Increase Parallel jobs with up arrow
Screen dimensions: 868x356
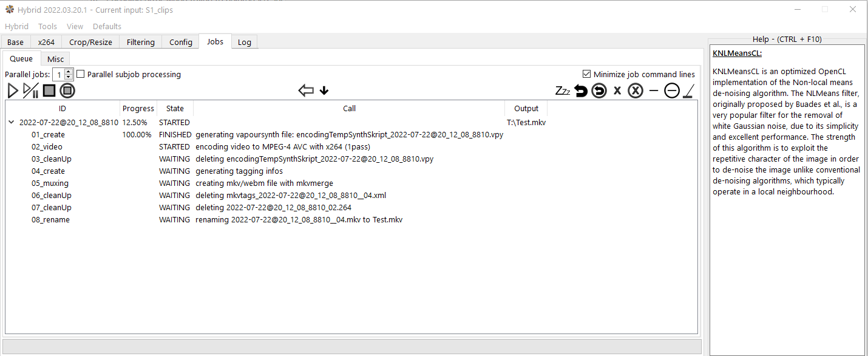[69, 71]
